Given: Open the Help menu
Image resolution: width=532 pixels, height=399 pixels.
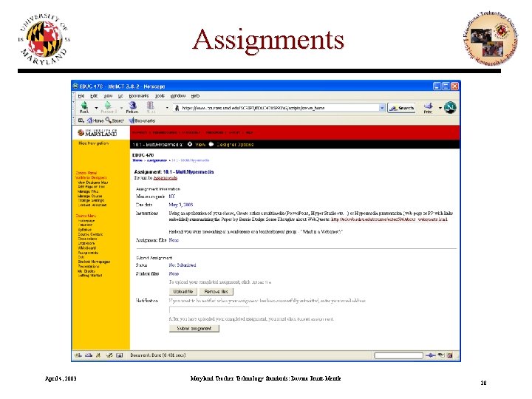Looking at the screenshot, I should coord(195,96).
